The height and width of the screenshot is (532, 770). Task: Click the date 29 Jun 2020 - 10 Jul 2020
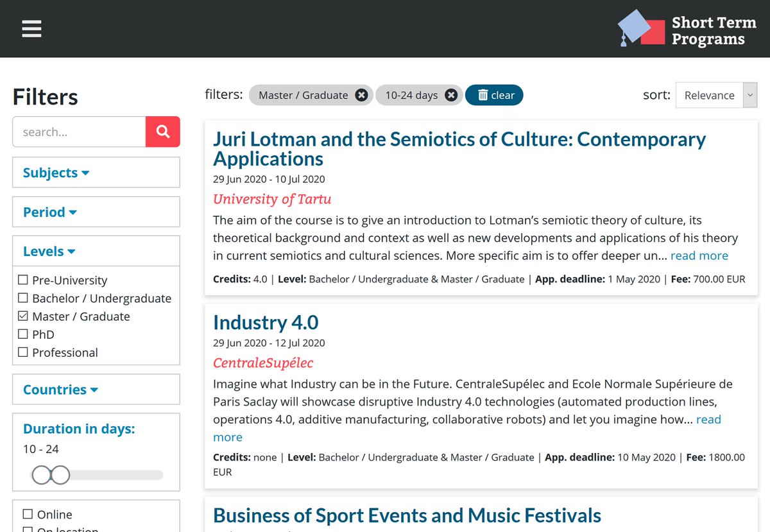[269, 179]
